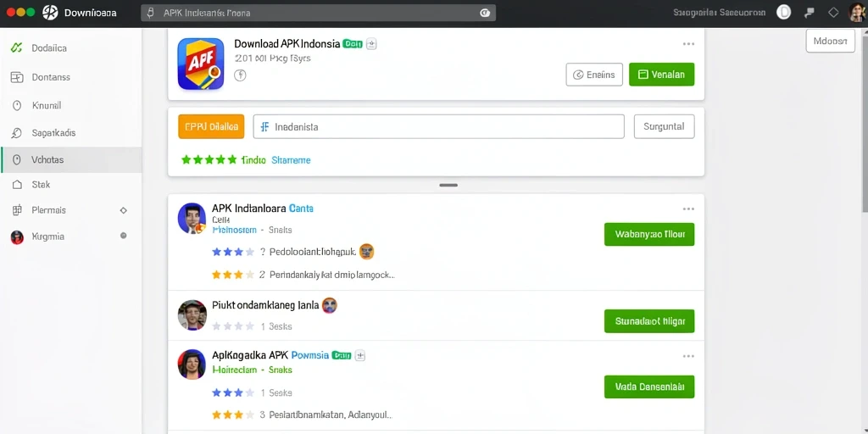Open three-dot menu for APK Indanloara
Screen dimensions: 868x434
(688, 209)
